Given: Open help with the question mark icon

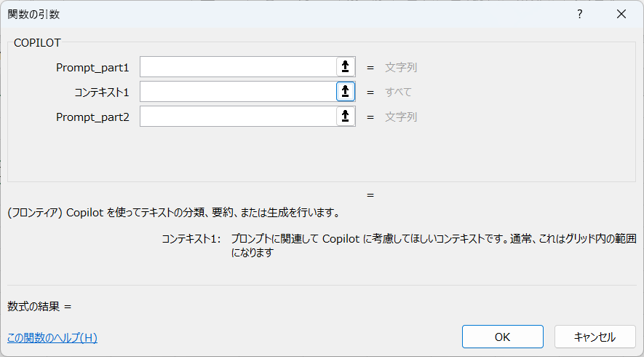Looking at the screenshot, I should click(579, 14).
